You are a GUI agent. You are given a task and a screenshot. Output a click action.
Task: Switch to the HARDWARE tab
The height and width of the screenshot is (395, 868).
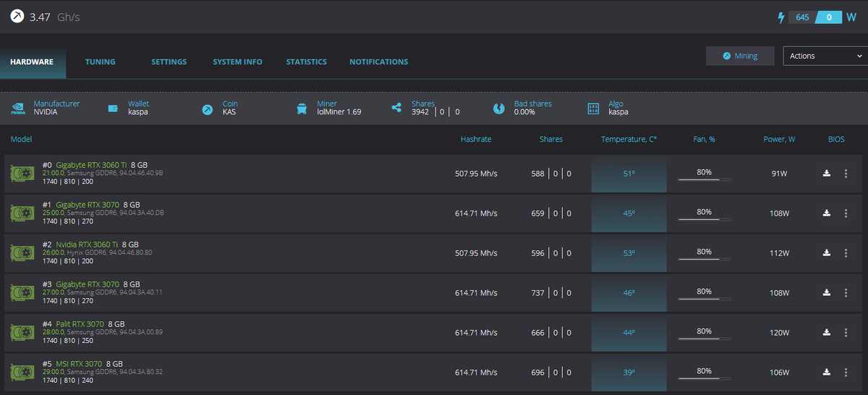click(32, 62)
